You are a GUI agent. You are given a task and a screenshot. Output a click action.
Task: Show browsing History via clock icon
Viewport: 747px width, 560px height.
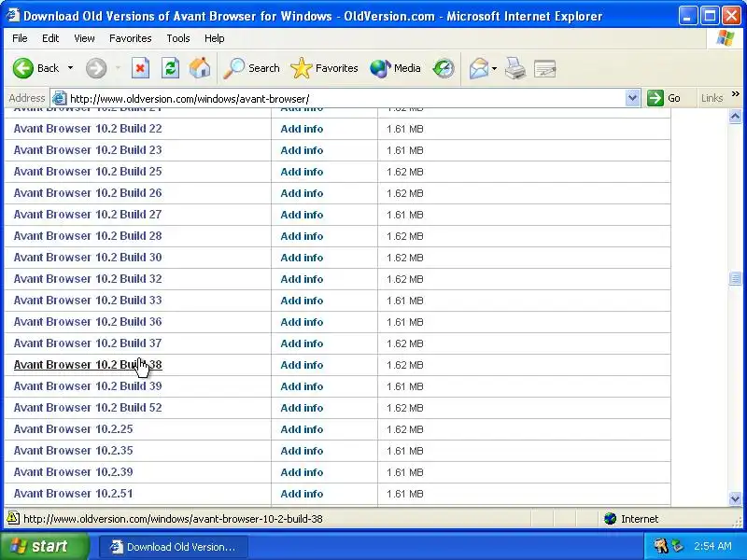(444, 68)
